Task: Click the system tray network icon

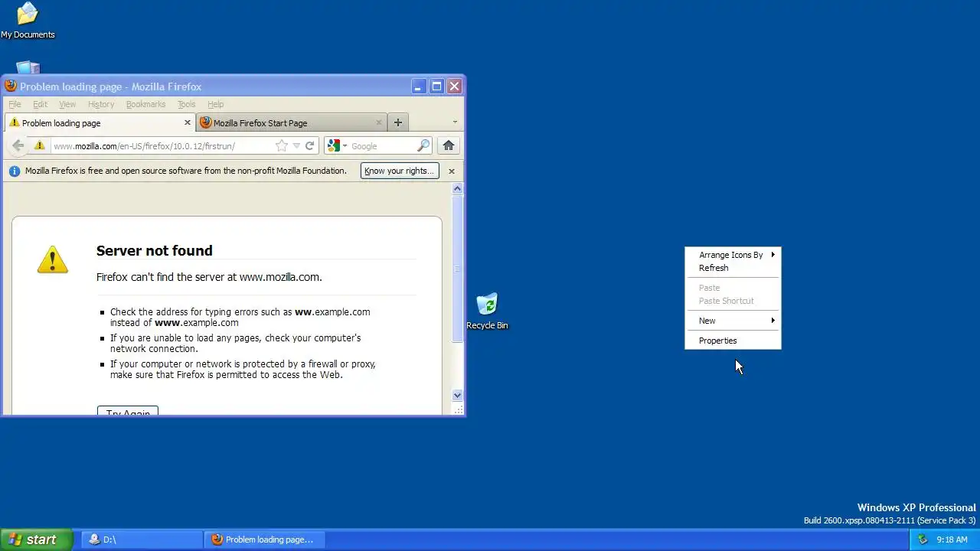Action: tap(923, 540)
